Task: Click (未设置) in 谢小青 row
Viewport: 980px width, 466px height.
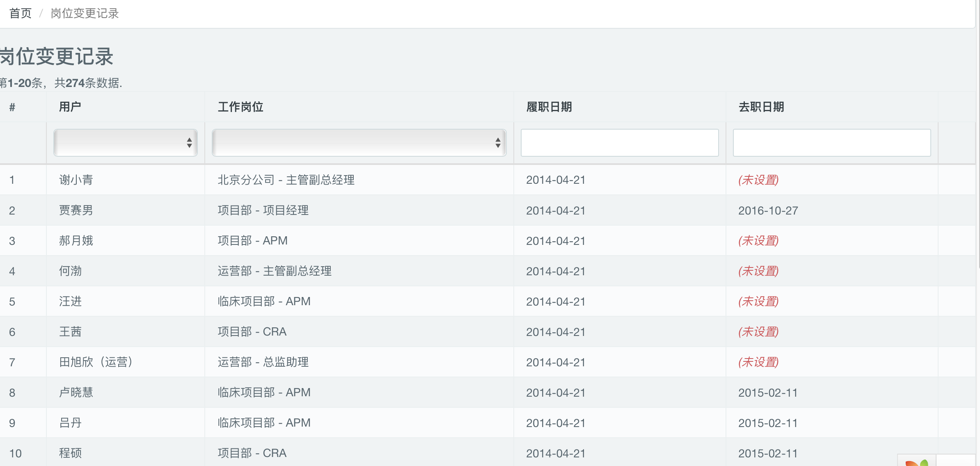Action: [x=758, y=180]
